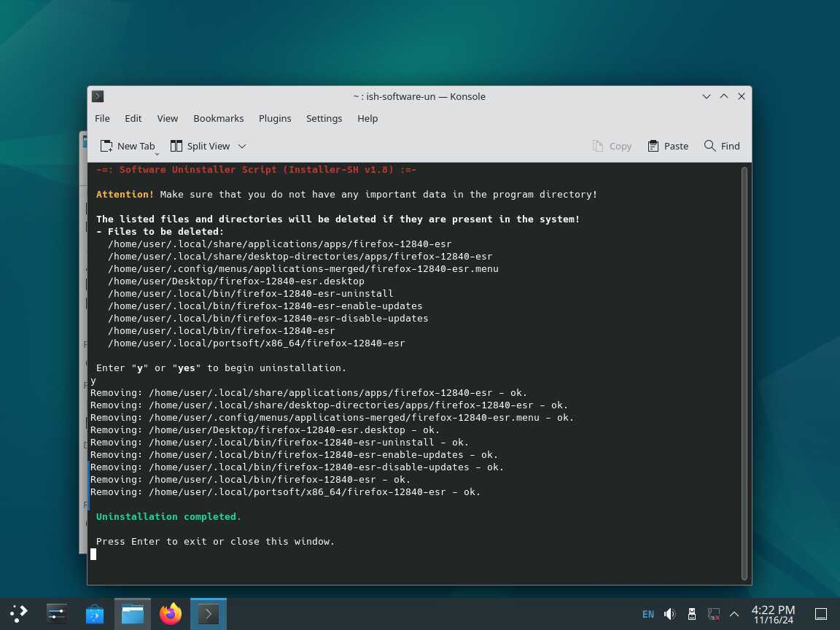Click the Removing esr-disable-updates line
Screen dimensions: 840x630
pyautogui.click(x=297, y=467)
